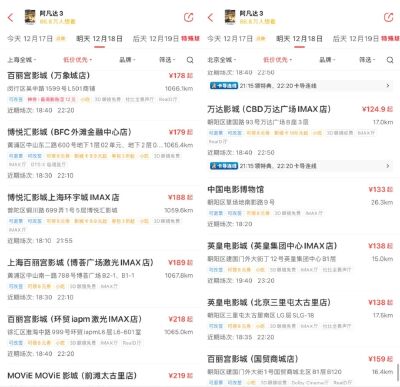
Task: Tap movie poster thumbnail on right screen
Action: (230, 17)
